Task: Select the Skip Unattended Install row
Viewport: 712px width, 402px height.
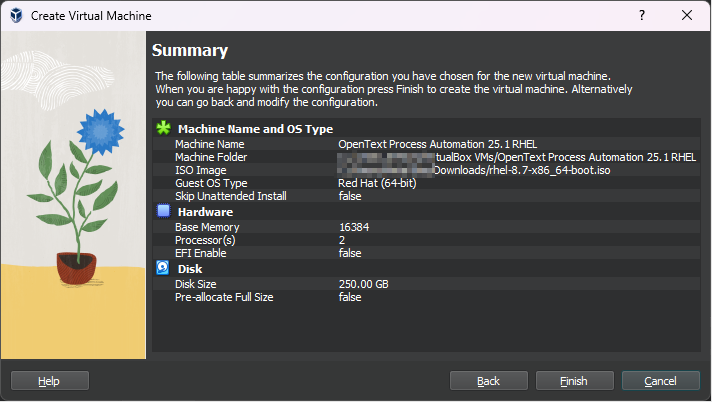Action: click(230, 196)
